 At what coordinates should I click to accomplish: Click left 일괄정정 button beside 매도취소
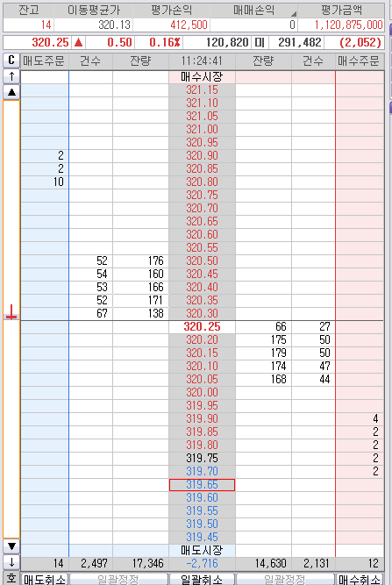coord(118,579)
